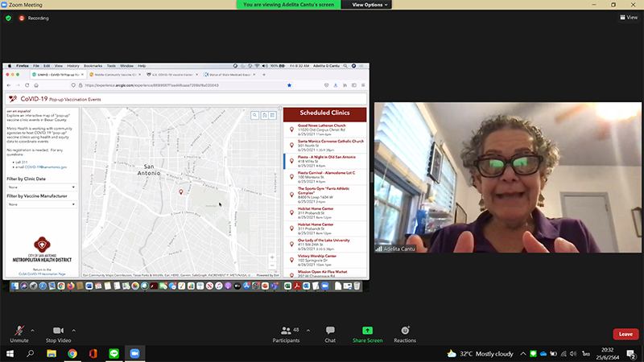The height and width of the screenshot is (362, 644).
Task: Unmute the microphone in Zoom
Action: point(19,334)
